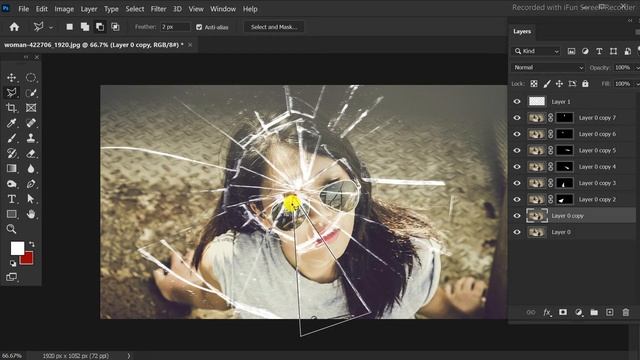Select the Gradient tool

click(x=11, y=169)
